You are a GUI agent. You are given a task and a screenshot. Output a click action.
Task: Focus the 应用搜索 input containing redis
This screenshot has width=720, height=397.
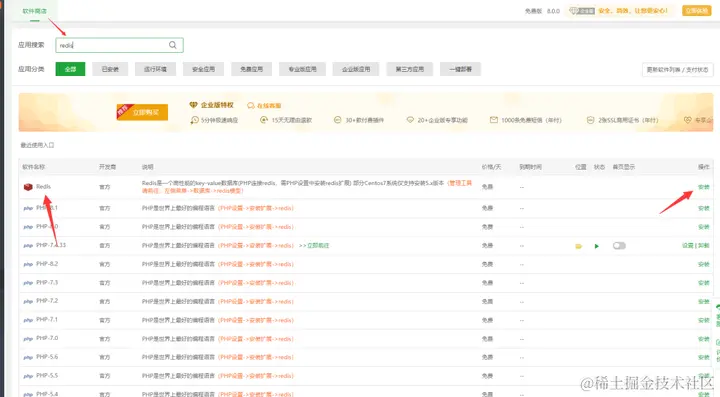(119, 45)
